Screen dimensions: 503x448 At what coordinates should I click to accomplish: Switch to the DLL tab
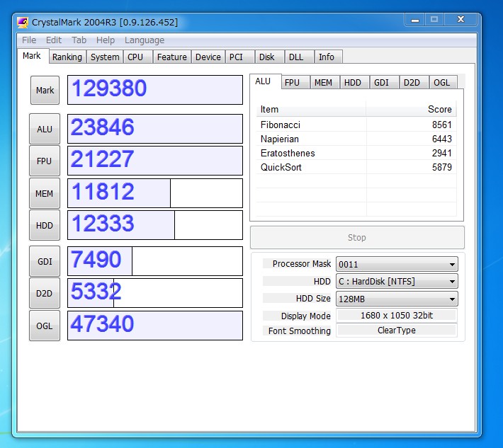[299, 57]
